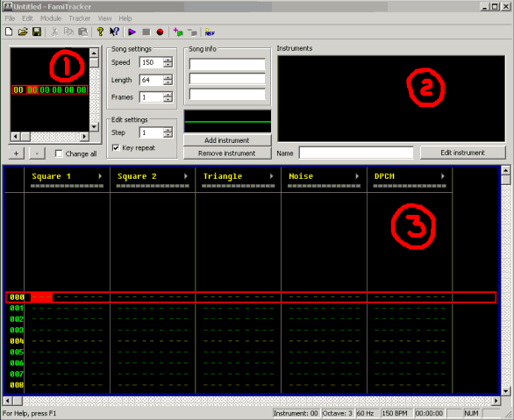Click the Copy toolbar icon
The width and height of the screenshot is (514, 420).
[68, 32]
